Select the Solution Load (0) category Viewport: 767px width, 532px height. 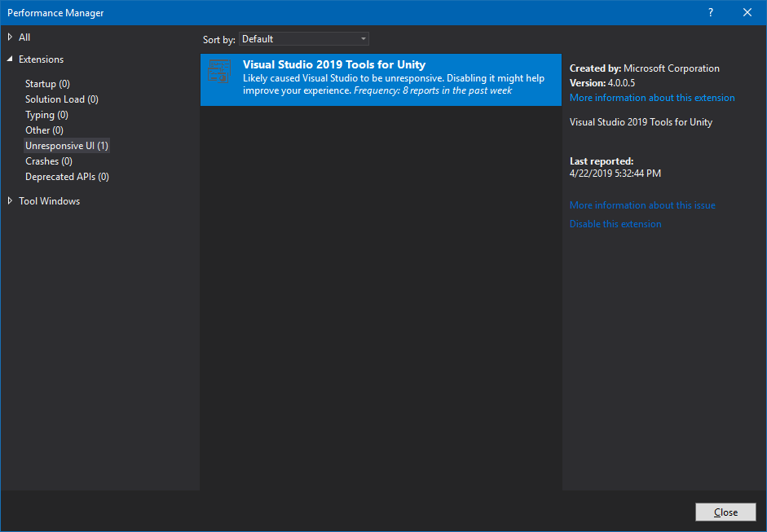pyautogui.click(x=61, y=99)
